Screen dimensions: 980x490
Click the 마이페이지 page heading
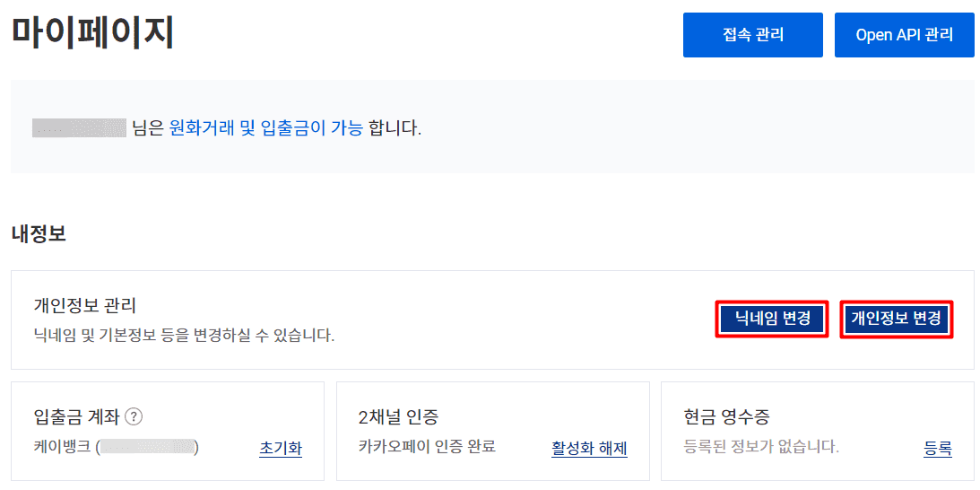[92, 32]
